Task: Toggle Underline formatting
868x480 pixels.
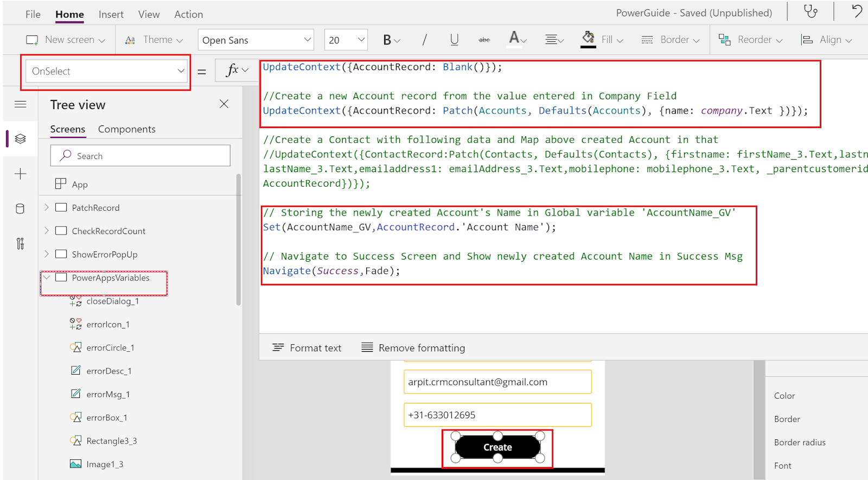Action: (454, 40)
